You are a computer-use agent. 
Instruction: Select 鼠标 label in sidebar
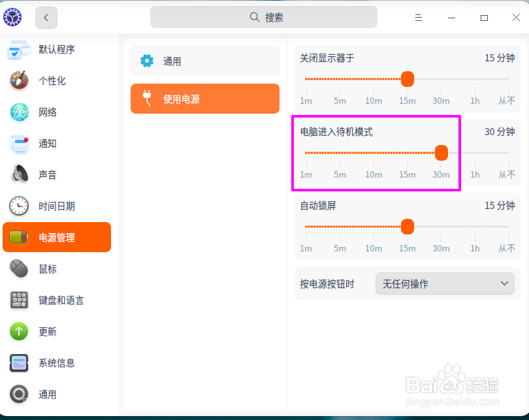[48, 269]
